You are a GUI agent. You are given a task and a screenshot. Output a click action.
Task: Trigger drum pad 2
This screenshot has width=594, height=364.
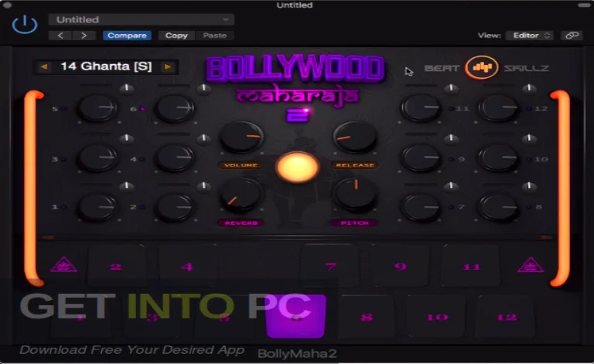coord(116,266)
